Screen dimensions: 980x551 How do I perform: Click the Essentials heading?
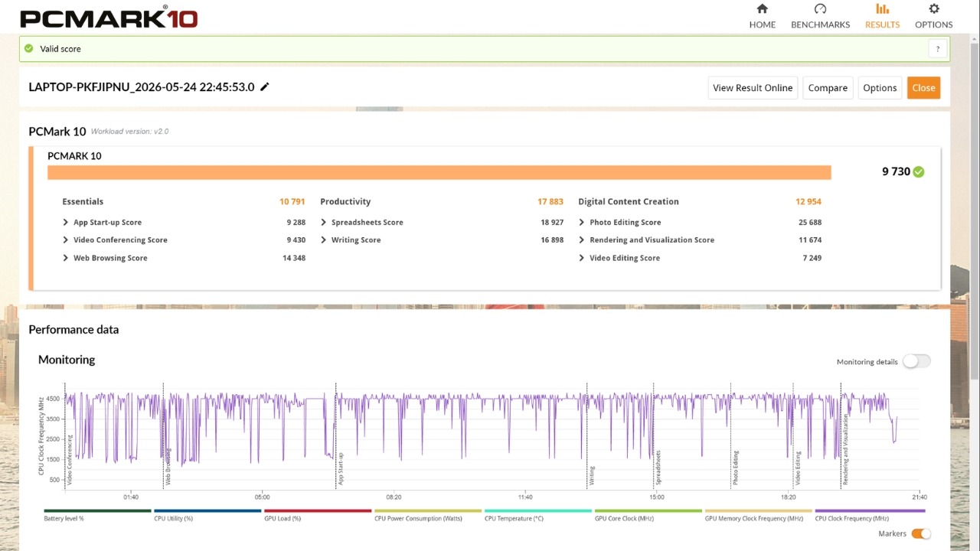83,201
